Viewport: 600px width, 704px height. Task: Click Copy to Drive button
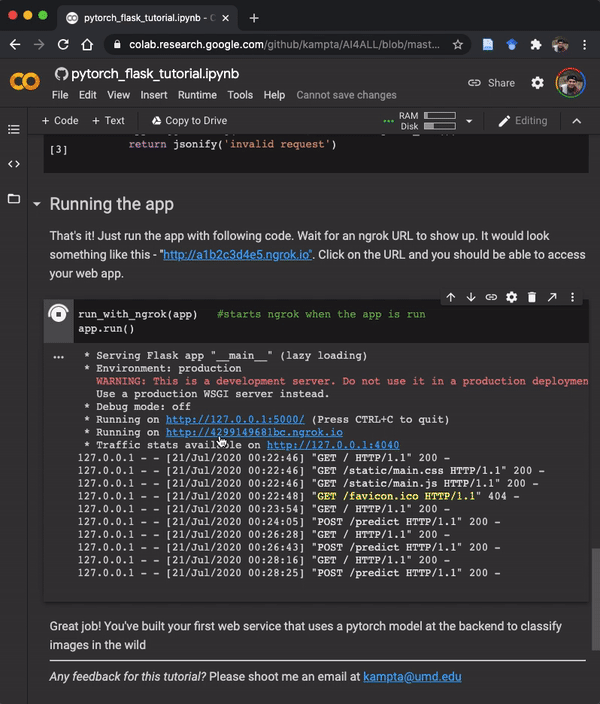pyautogui.click(x=189, y=121)
